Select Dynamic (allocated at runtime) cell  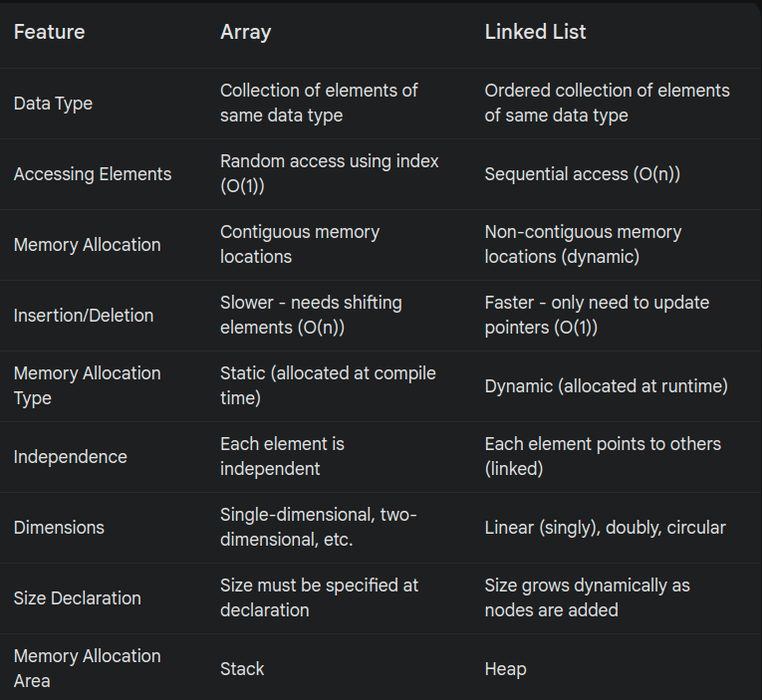point(606,386)
